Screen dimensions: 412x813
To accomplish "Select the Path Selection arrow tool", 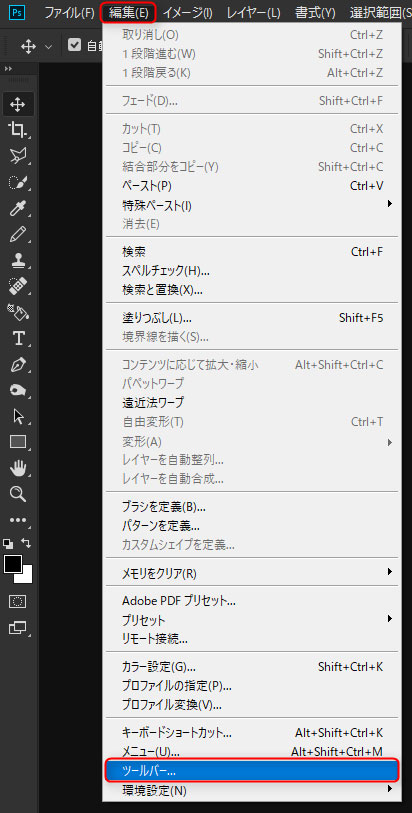I will point(18,416).
